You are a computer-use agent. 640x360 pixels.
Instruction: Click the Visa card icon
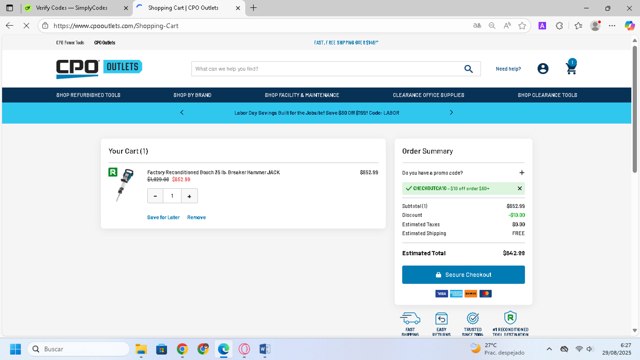click(x=441, y=293)
